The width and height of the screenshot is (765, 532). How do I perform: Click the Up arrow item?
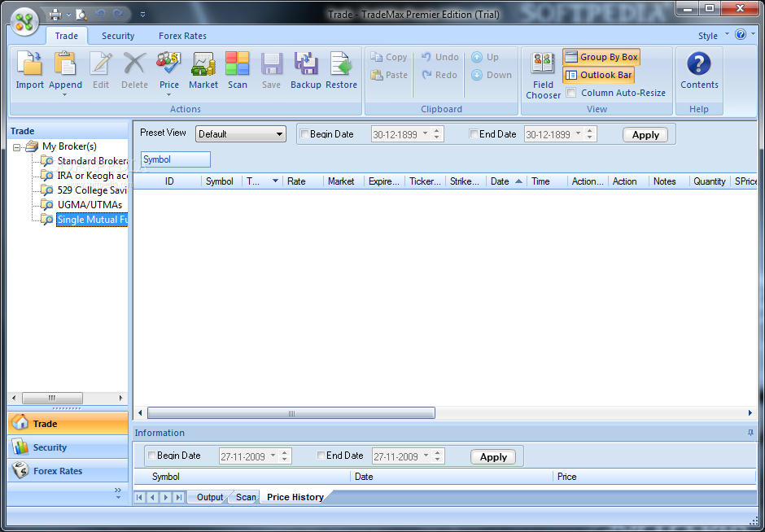click(x=485, y=57)
